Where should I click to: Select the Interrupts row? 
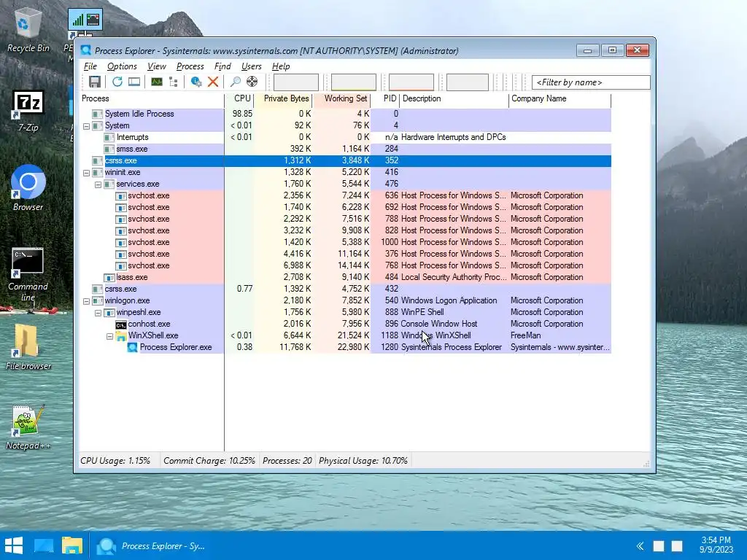click(x=345, y=137)
